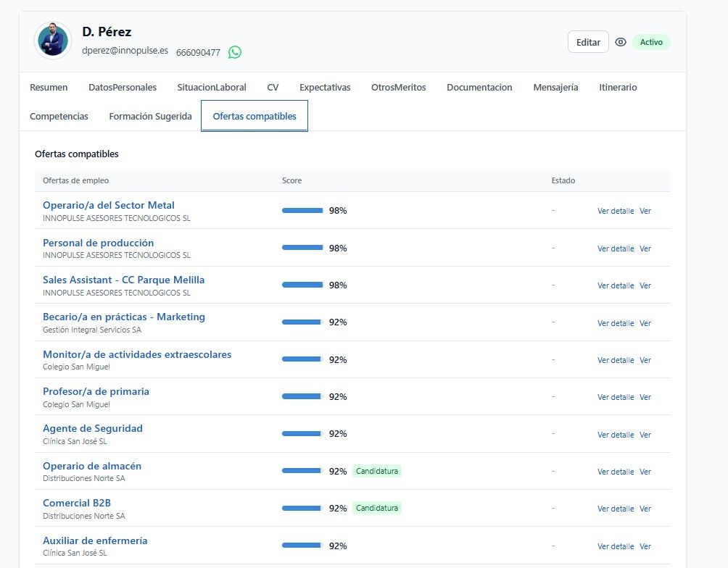Click the score bar for Auxiliar de enfermería

pyautogui.click(x=302, y=546)
